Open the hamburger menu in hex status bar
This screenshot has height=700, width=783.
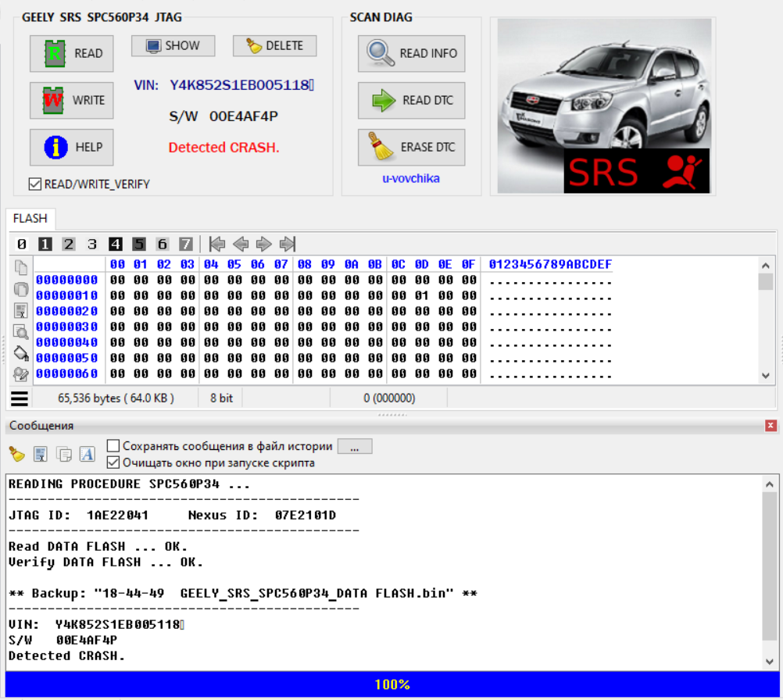click(x=20, y=398)
